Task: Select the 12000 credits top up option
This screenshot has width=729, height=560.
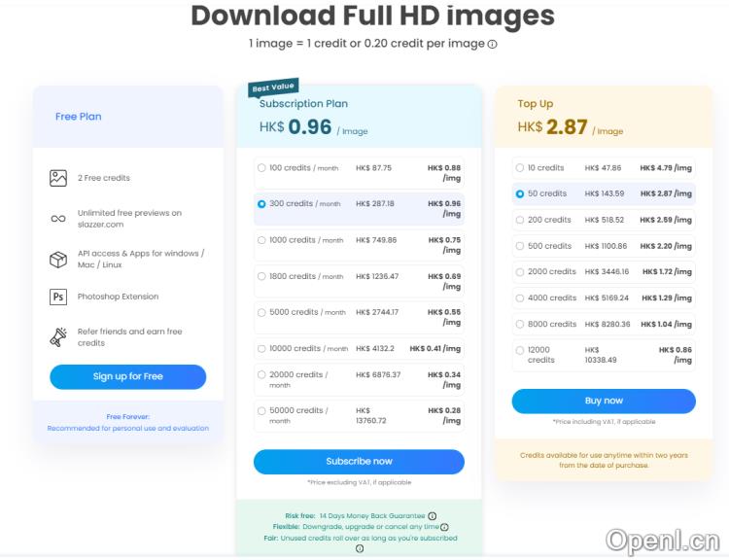Action: [520, 350]
